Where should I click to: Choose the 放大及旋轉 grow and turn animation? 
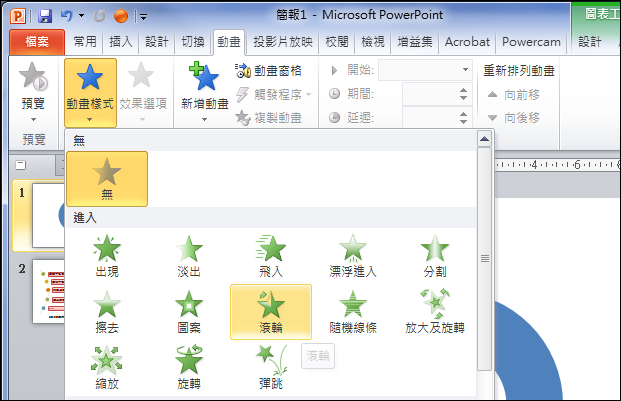pos(435,312)
